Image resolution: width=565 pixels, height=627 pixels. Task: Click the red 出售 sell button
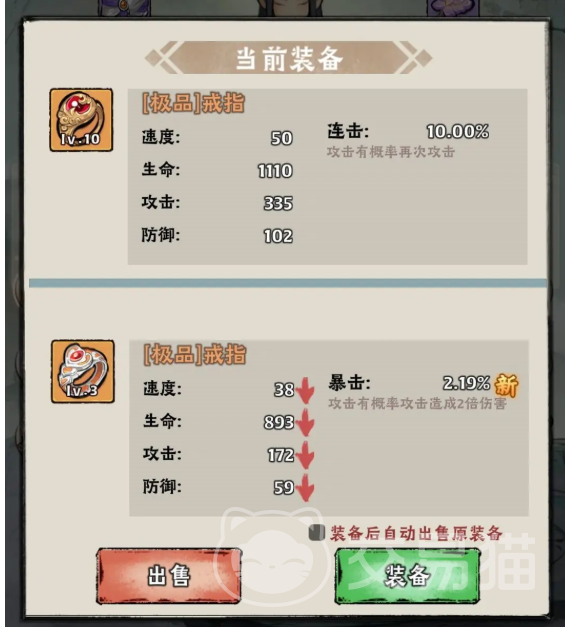[169, 576]
